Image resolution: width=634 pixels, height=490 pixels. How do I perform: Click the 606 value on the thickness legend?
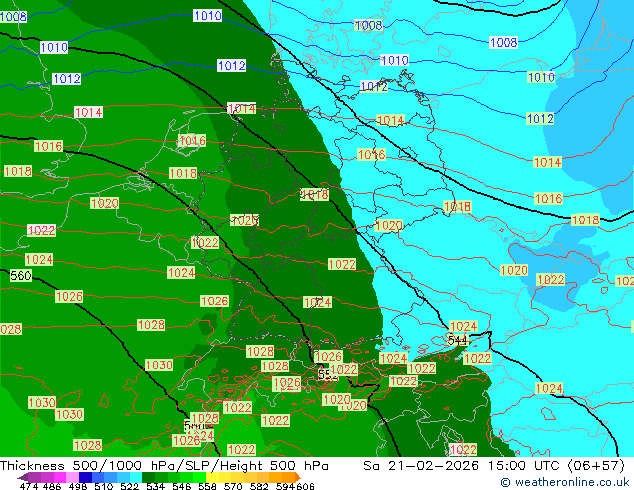pyautogui.click(x=305, y=486)
